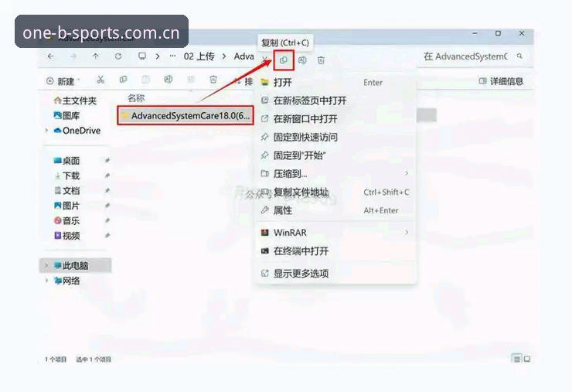The height and width of the screenshot is (392, 572).
Task: Refresh the current folder view
Action: [x=118, y=56]
